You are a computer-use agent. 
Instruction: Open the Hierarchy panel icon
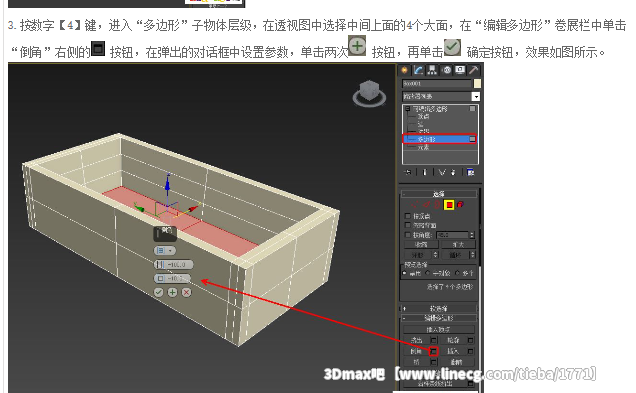tap(432, 71)
